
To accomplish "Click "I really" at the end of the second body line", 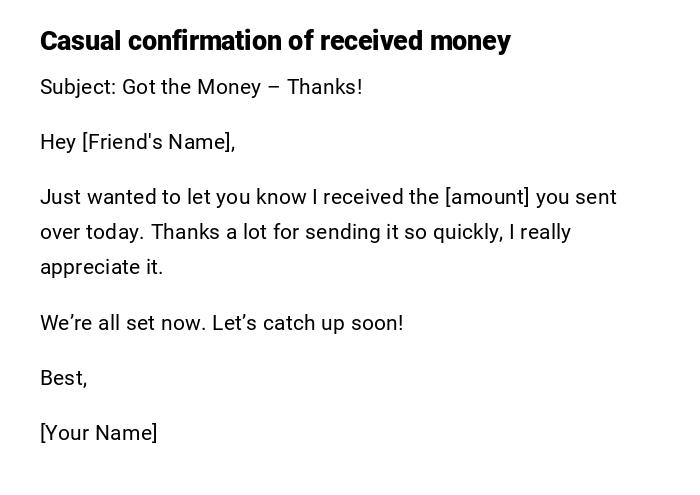I will click(x=540, y=232).
